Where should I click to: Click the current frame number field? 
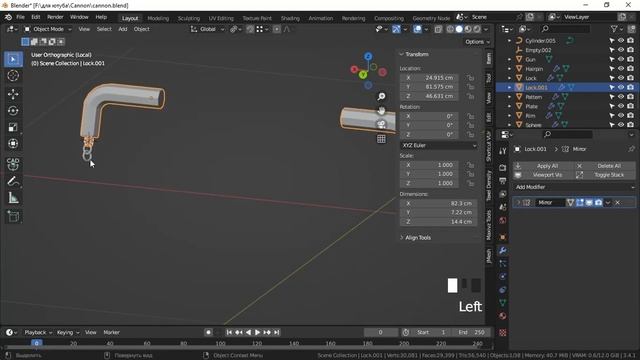tap(380, 332)
